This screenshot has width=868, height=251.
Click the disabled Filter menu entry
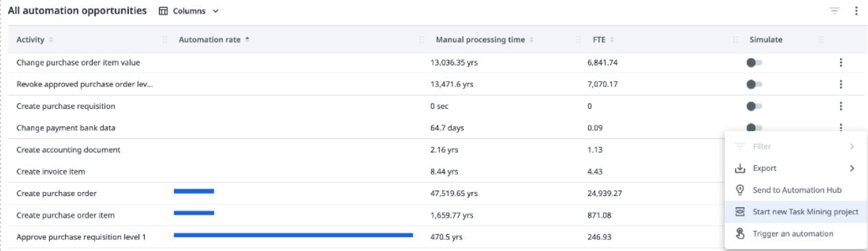pyautogui.click(x=796, y=146)
